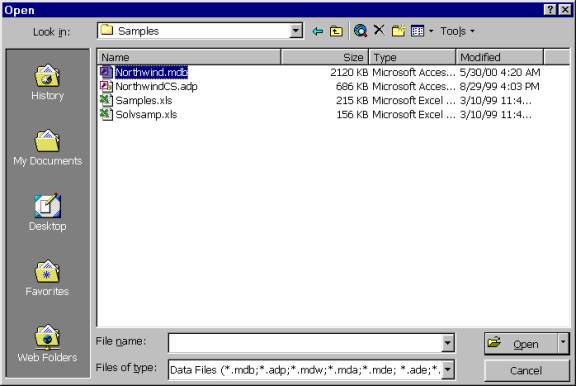Go back using the blue arrow icon

[x=318, y=31]
